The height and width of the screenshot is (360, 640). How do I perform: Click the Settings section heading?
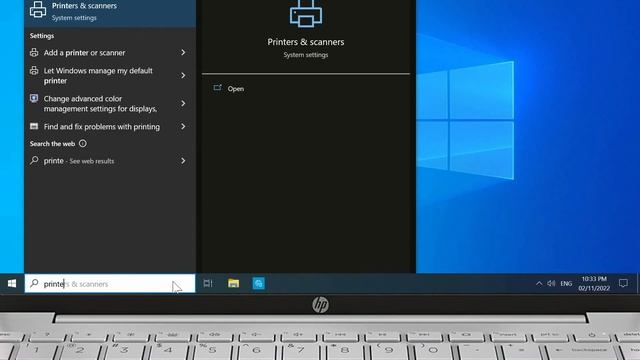(42, 36)
